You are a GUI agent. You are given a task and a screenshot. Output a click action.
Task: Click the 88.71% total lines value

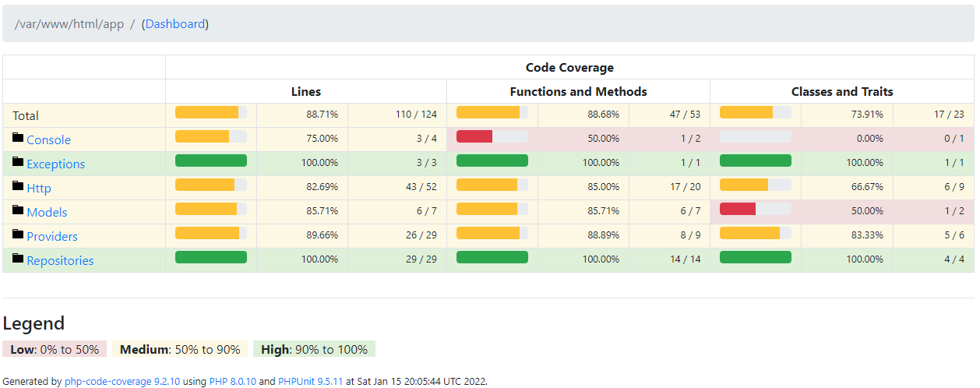[322, 115]
